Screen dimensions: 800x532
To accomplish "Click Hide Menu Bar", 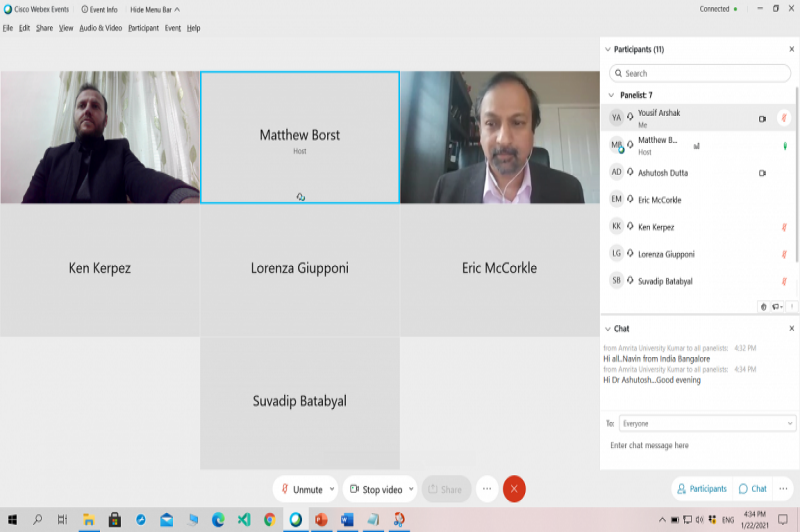I will [155, 9].
